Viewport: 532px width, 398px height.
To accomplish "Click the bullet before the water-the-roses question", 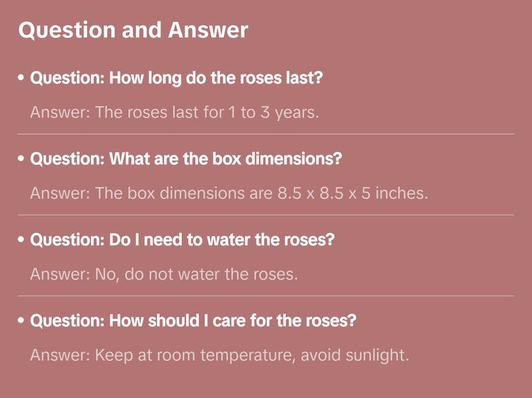I will (22, 240).
